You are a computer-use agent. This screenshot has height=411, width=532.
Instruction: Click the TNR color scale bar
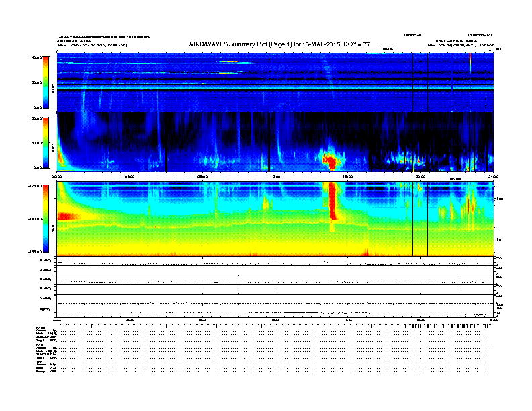pyautogui.click(x=46, y=219)
